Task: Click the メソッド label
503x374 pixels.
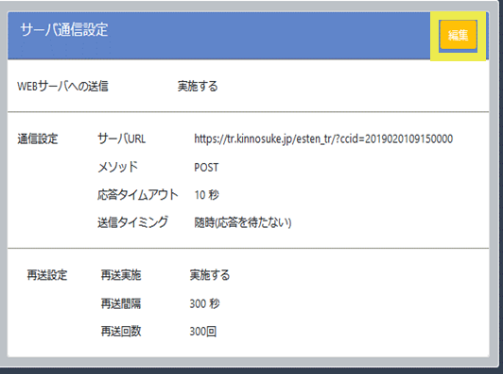Action: coord(117,167)
